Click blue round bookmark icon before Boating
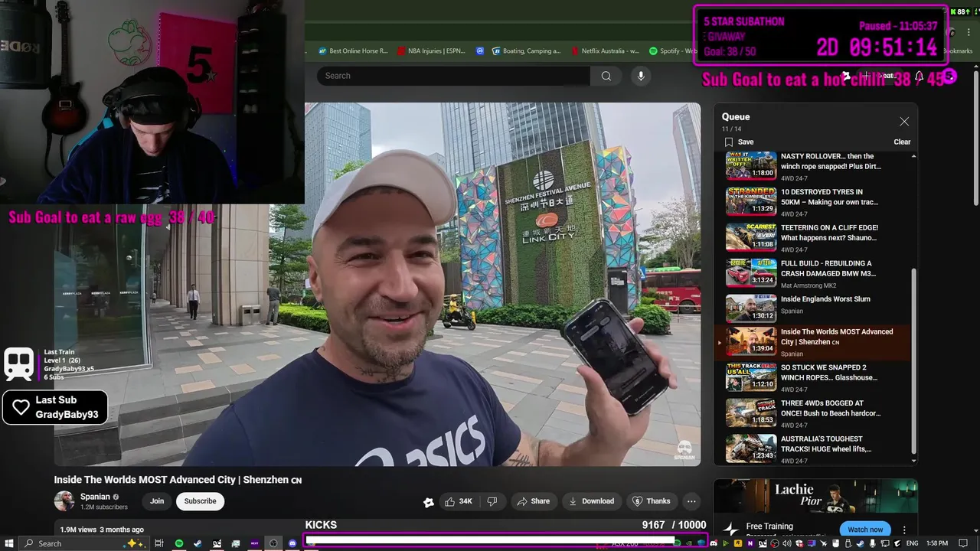Image resolution: width=980 pixels, height=551 pixels. point(480,51)
